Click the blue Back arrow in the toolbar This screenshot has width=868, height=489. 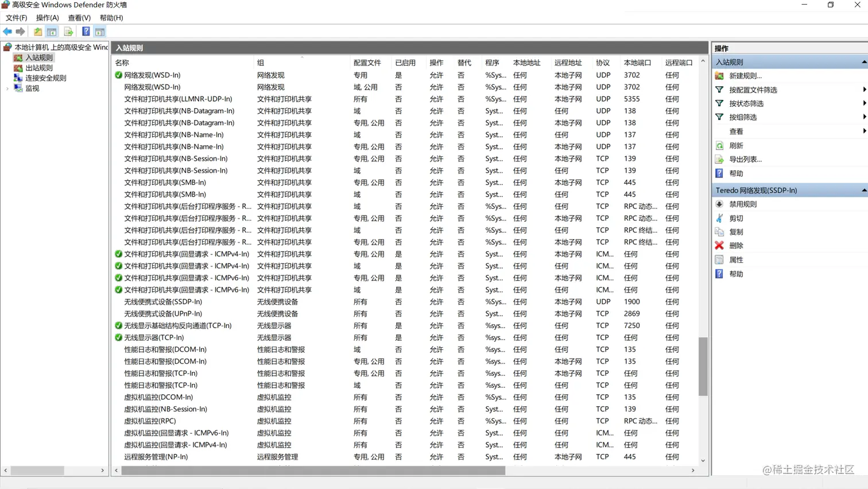(7, 32)
